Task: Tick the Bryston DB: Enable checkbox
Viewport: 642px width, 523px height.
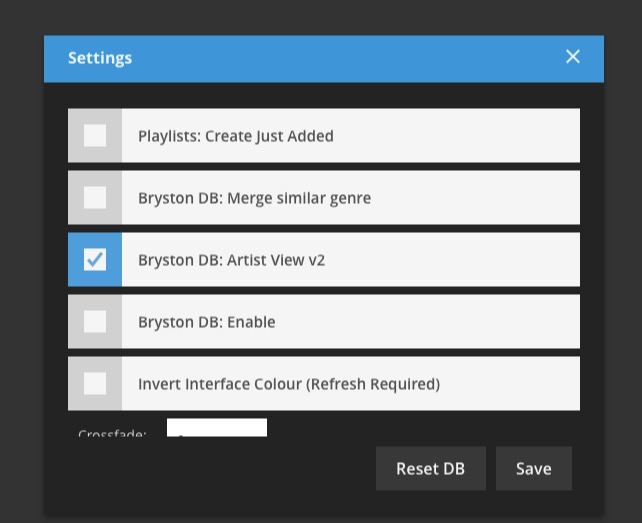Action: [x=95, y=321]
